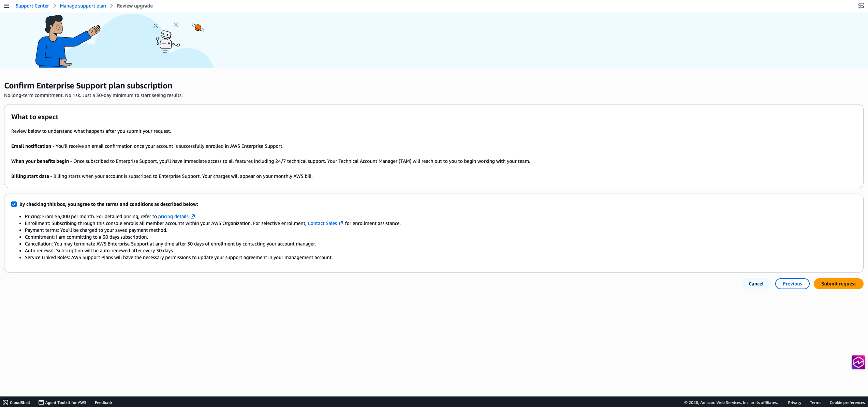Viewport: 868px width, 407px height.
Task: Click the 'Review upgrade' breadcrumb text
Action: click(x=135, y=6)
